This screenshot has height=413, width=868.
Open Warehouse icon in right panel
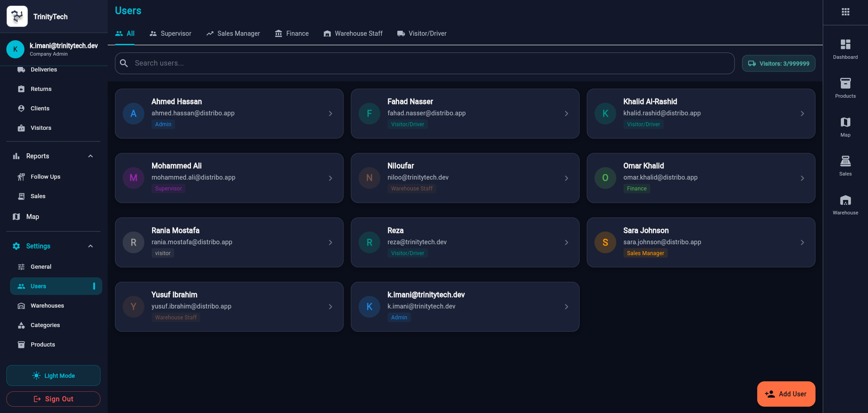[845, 204]
